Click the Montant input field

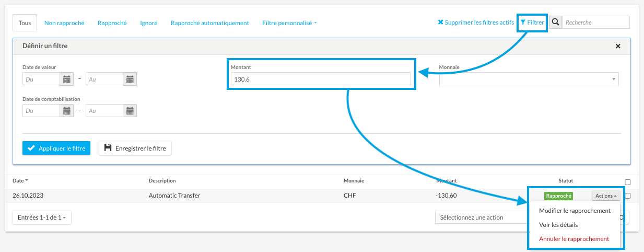(x=321, y=79)
